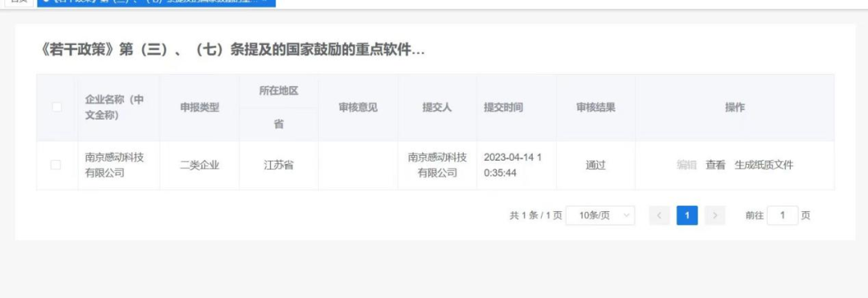Viewport: 868px width, 298px height.
Task: Click the 操作 column header
Action: 735,108
